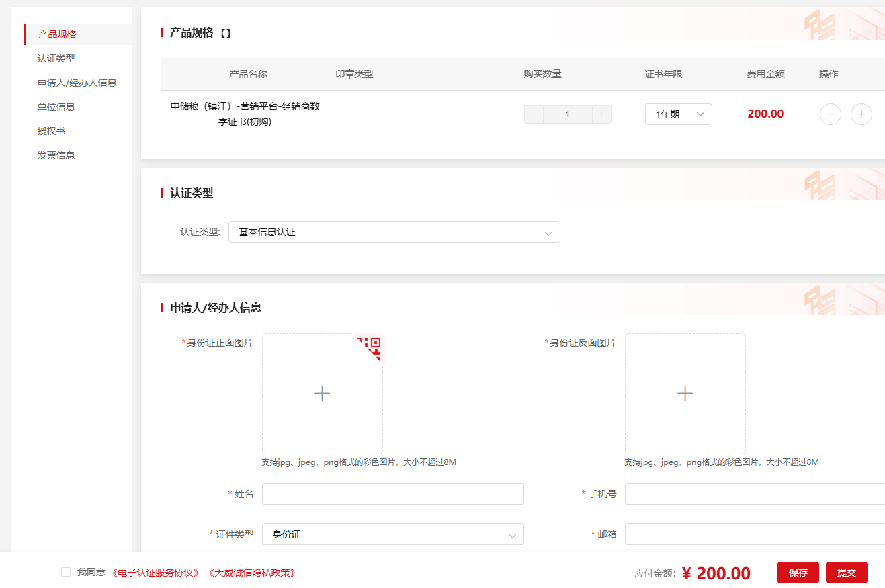This screenshot has width=885, height=588.
Task: Open the 证书年限 1年期 dropdown
Action: tap(678, 114)
